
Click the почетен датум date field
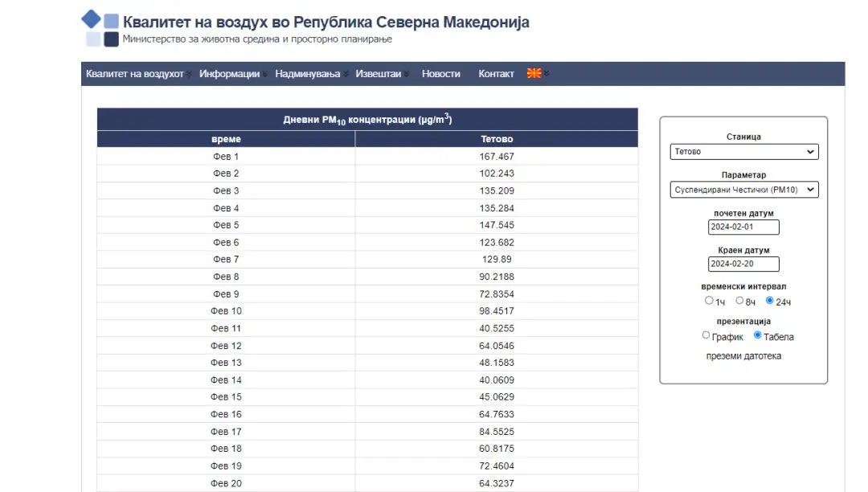point(743,228)
